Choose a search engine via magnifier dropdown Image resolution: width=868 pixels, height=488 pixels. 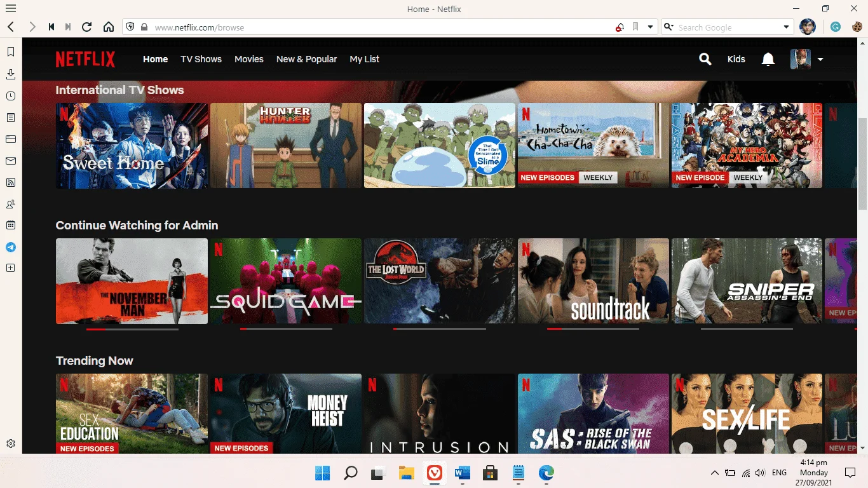668,27
